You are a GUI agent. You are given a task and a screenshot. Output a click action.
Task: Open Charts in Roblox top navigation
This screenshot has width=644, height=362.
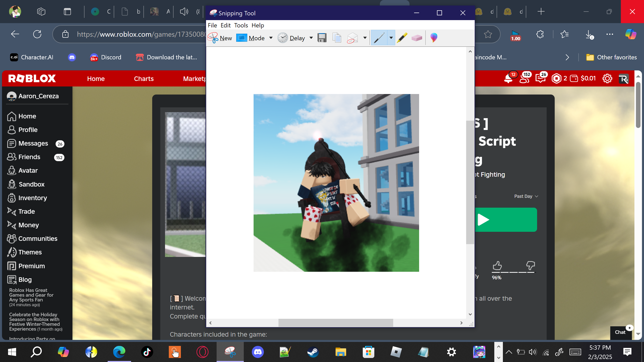point(144,79)
